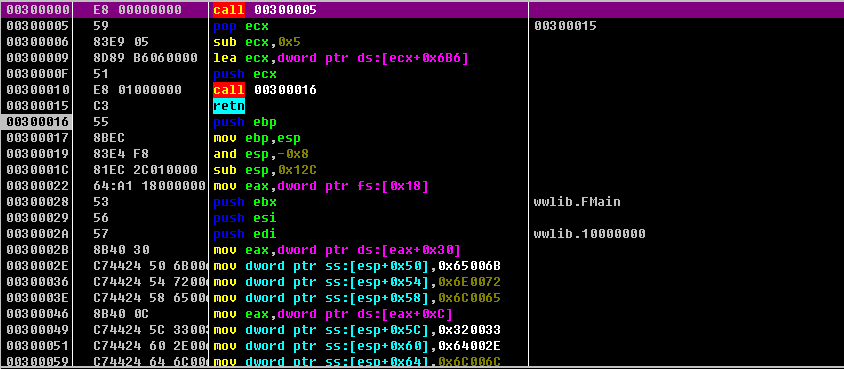Select the 'mov eax,dword ptr ds:[eax+0xC]' instruction
Screen dimensions: 844x369
coord(333,314)
